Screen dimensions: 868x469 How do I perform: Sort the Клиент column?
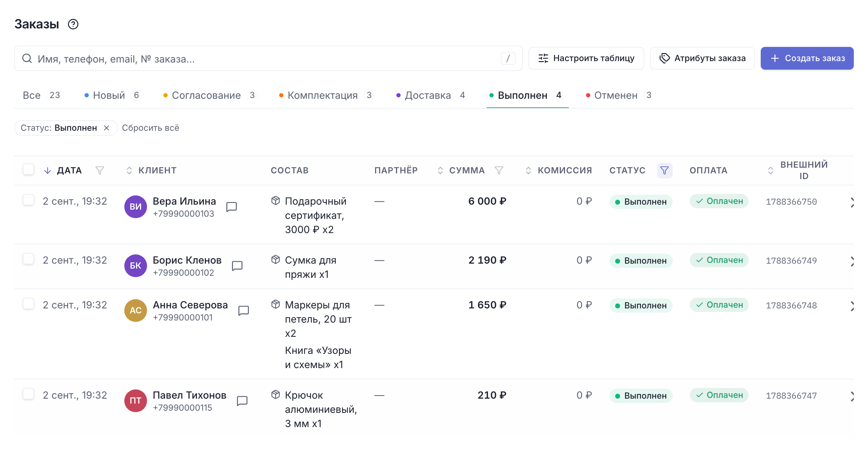[x=129, y=171]
